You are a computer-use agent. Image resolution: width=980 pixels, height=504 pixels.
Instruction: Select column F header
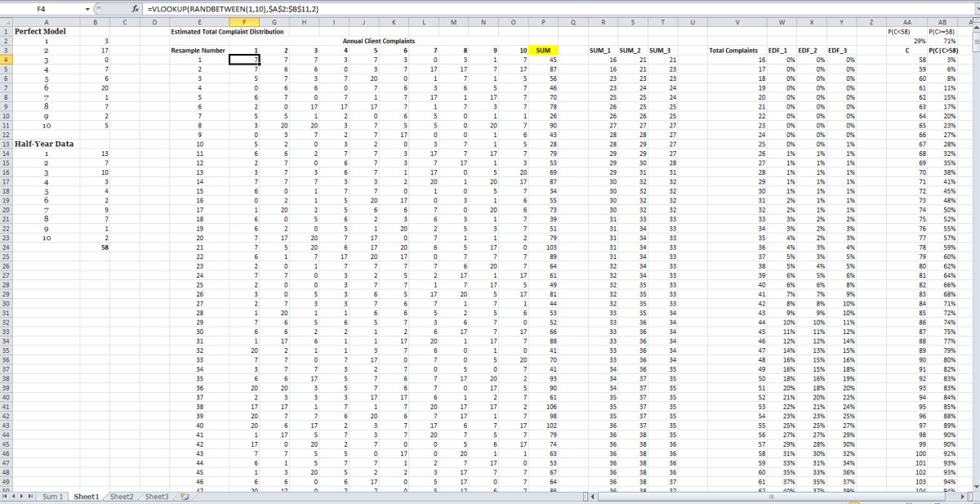coord(244,22)
